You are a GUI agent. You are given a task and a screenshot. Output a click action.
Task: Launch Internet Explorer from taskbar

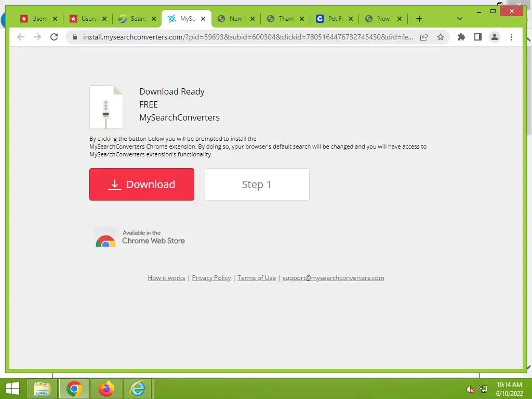tap(138, 389)
